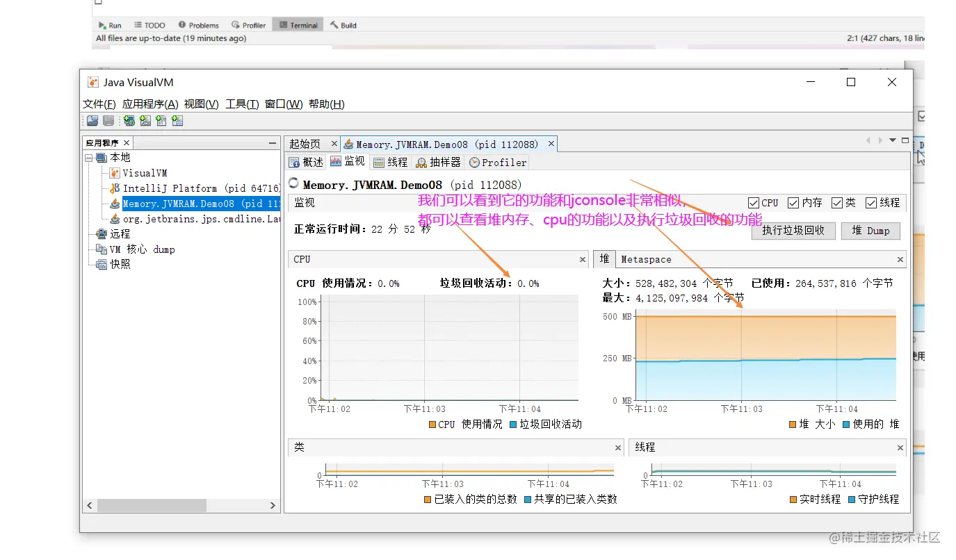Screen dimensions: 956x560
Task: Click the horizontal scrollbar thumb in the applications panel
Action: (152, 505)
